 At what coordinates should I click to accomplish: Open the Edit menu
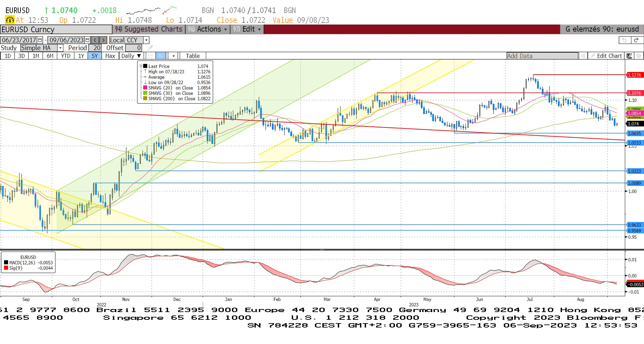[247, 29]
